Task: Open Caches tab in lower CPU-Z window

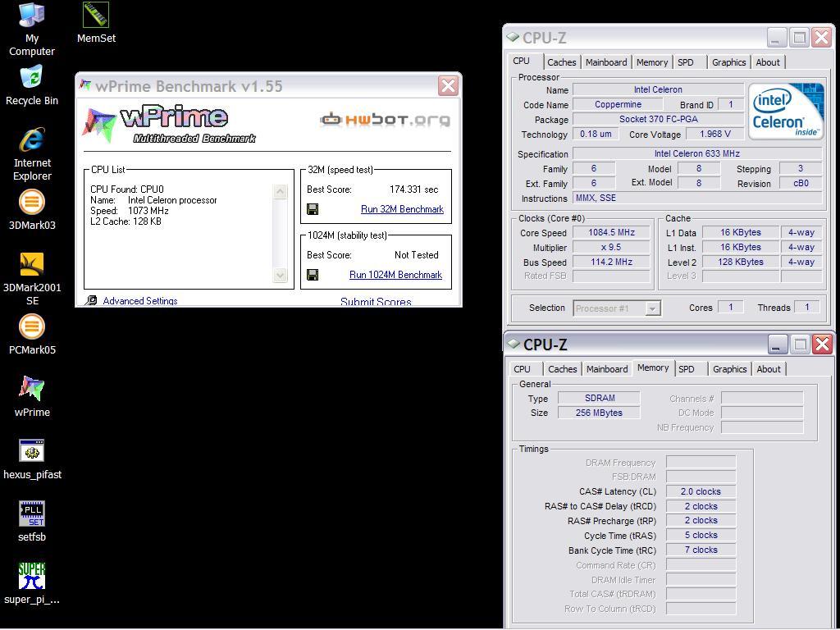Action: 563,369
